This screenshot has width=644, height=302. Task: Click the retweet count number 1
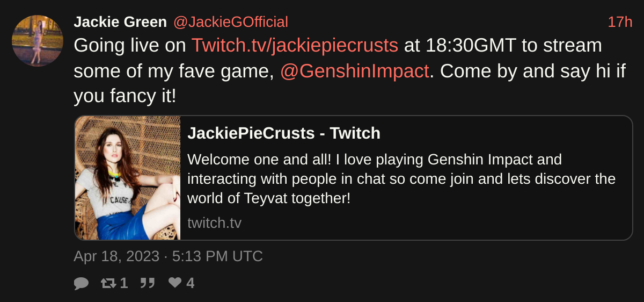tap(124, 283)
